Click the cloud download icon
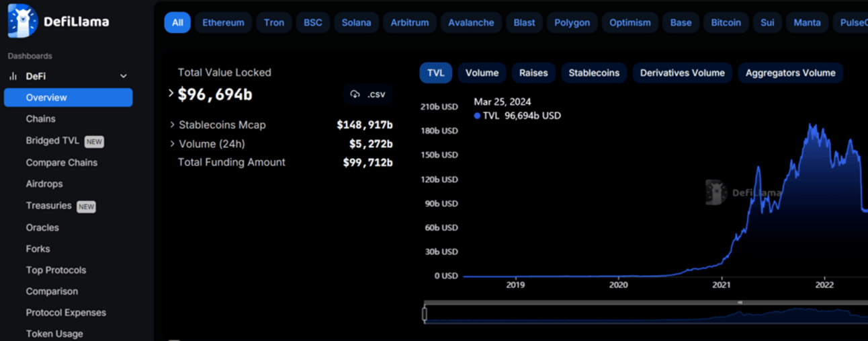The width and height of the screenshot is (868, 341). (355, 94)
